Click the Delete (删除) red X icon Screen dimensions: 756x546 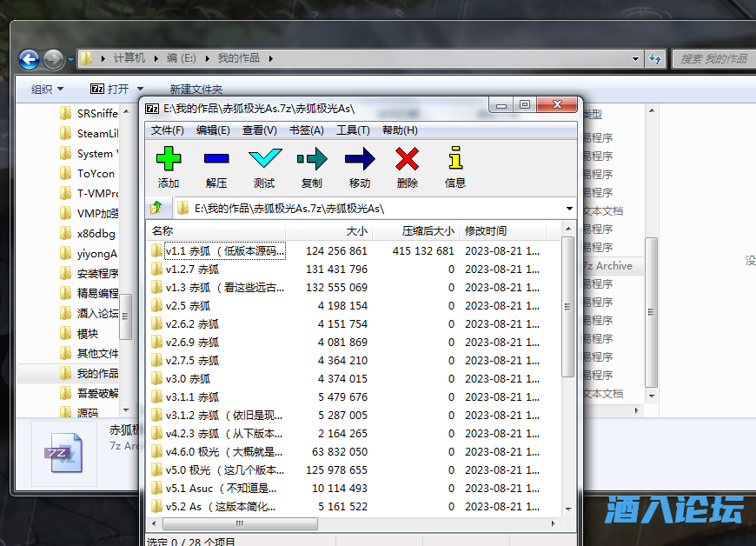[407, 161]
